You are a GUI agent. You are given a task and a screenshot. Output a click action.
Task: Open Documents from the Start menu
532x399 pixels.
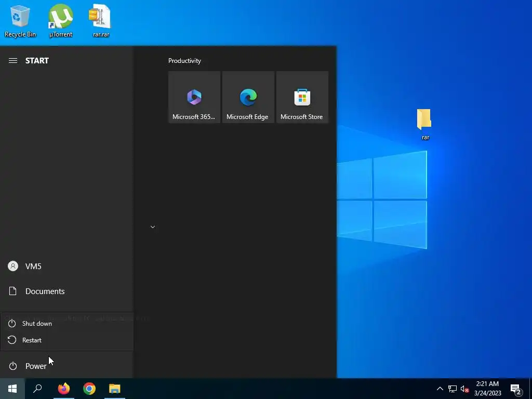[x=66, y=291]
